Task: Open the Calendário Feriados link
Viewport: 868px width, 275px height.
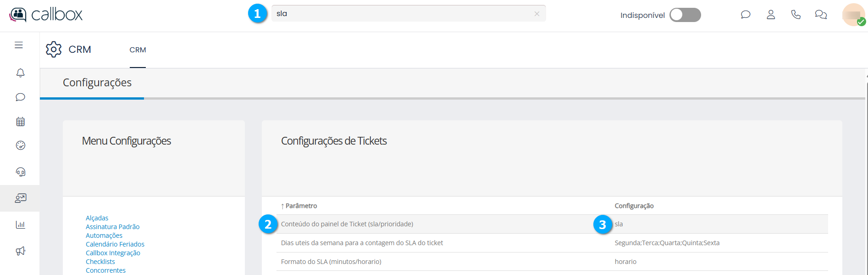Action: point(115,244)
